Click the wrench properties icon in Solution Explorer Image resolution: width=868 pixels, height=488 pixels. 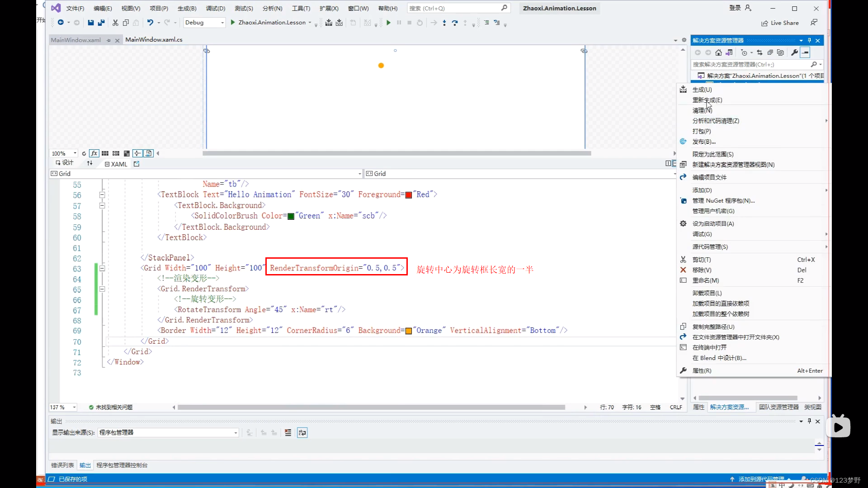pos(794,52)
